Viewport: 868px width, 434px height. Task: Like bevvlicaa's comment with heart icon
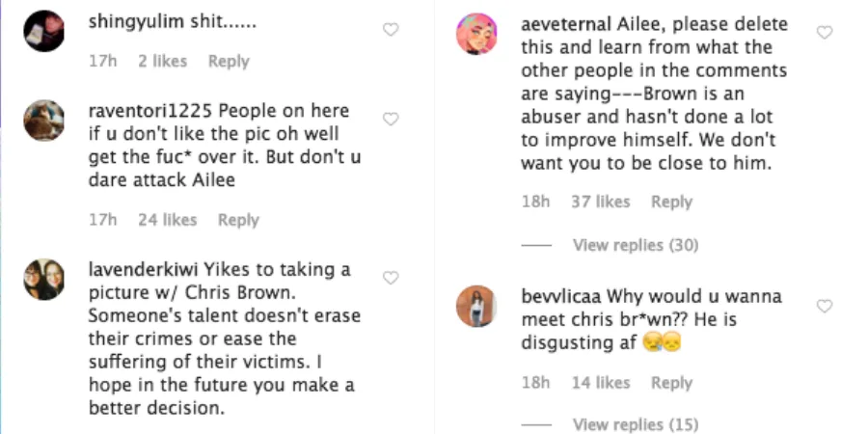(825, 306)
